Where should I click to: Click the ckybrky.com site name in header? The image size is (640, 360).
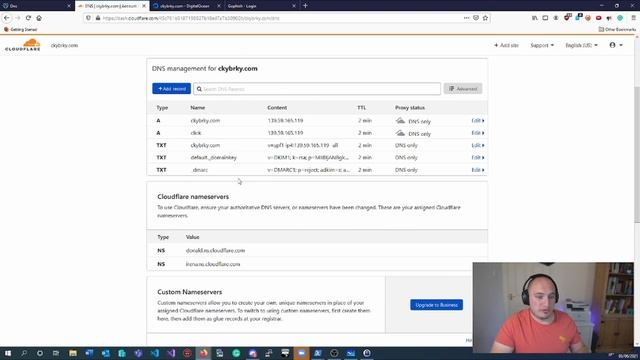tap(64, 45)
